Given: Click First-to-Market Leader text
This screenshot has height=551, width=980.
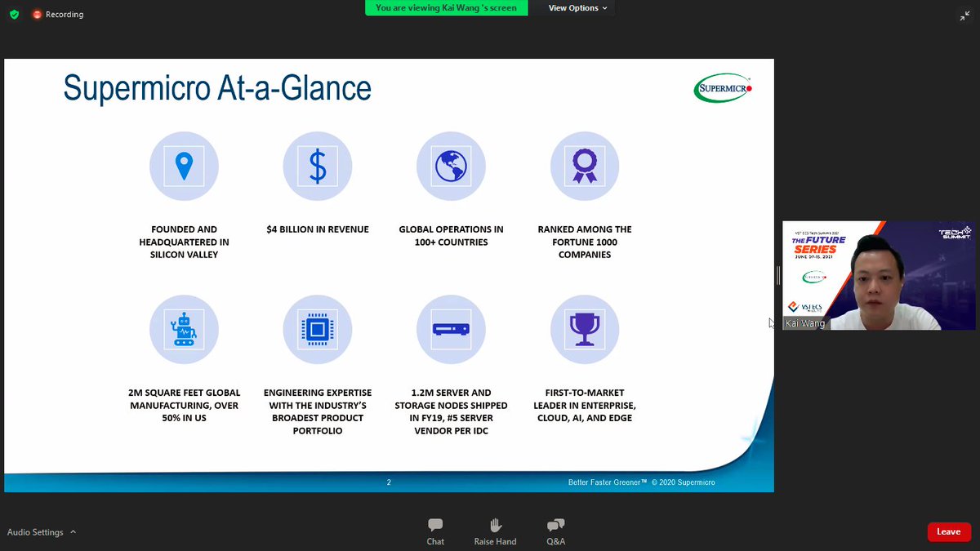Looking at the screenshot, I should [585, 405].
